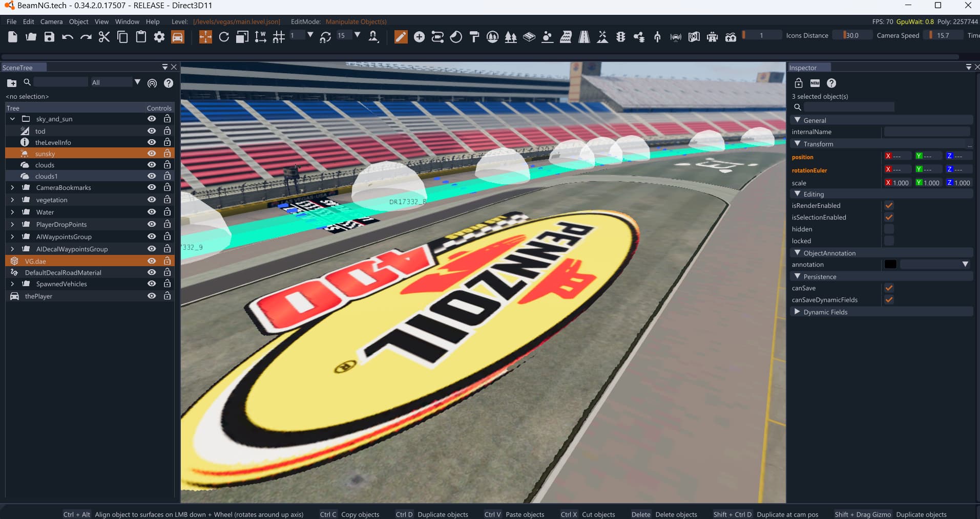Image resolution: width=980 pixels, height=519 pixels.
Task: Open the Object menu
Action: (78, 21)
